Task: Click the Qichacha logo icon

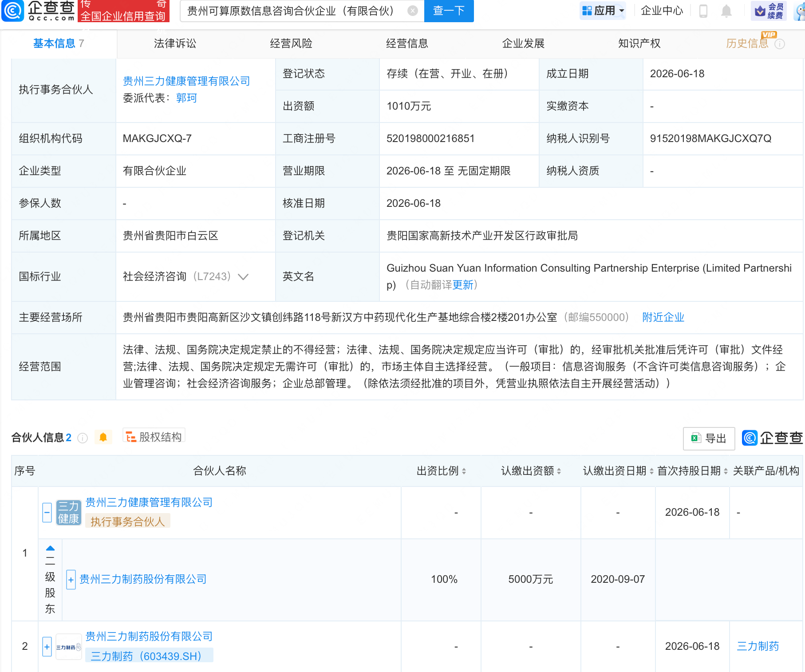Action: pyautogui.click(x=13, y=11)
